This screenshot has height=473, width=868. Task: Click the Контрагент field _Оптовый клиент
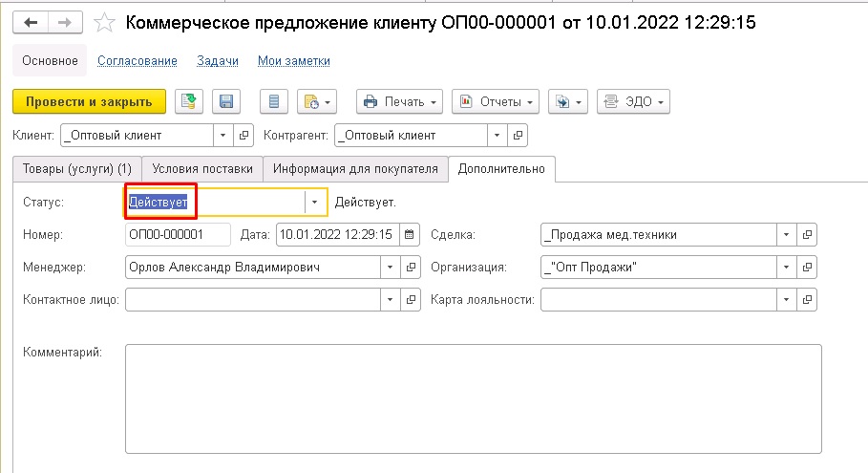click(x=411, y=135)
